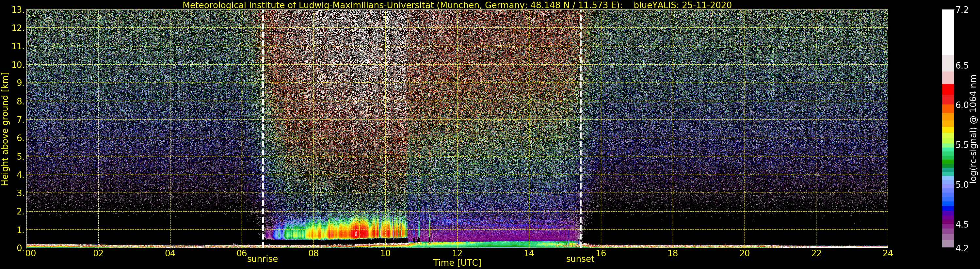
Task: Click the '7.' height tick label
Action: 20,120
